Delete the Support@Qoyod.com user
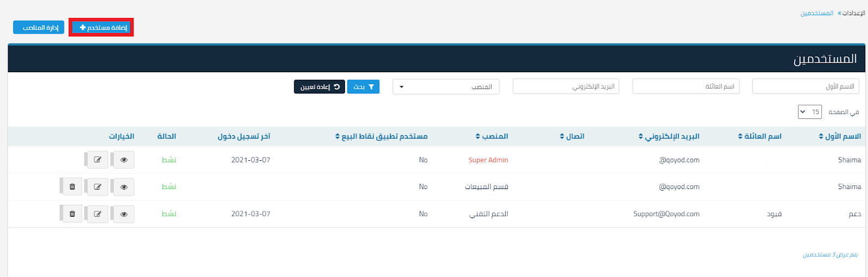 click(x=72, y=214)
